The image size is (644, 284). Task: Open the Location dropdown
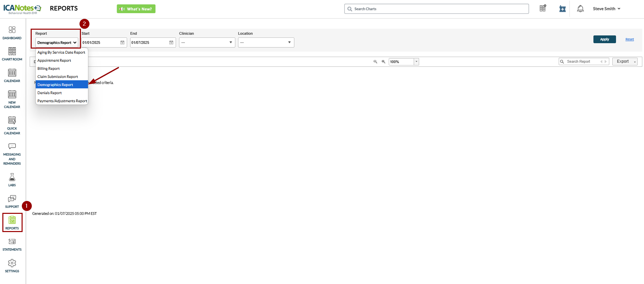point(266,42)
